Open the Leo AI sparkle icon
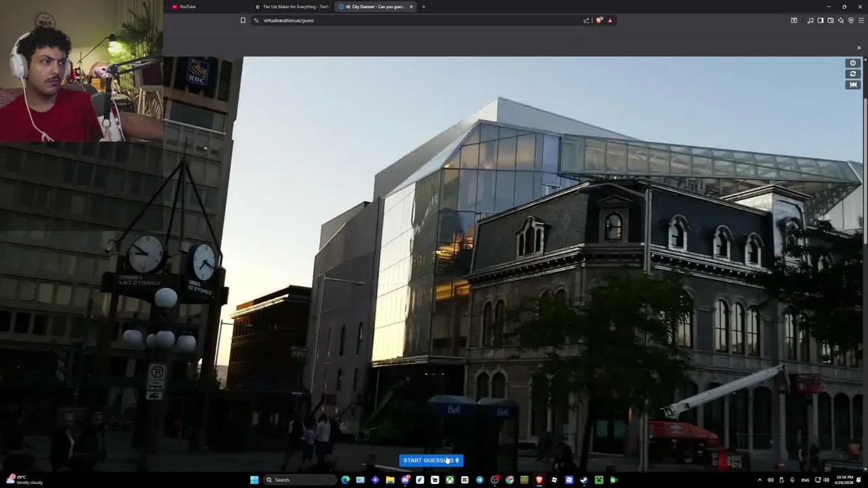Image resolution: width=868 pixels, height=488 pixels. click(841, 20)
